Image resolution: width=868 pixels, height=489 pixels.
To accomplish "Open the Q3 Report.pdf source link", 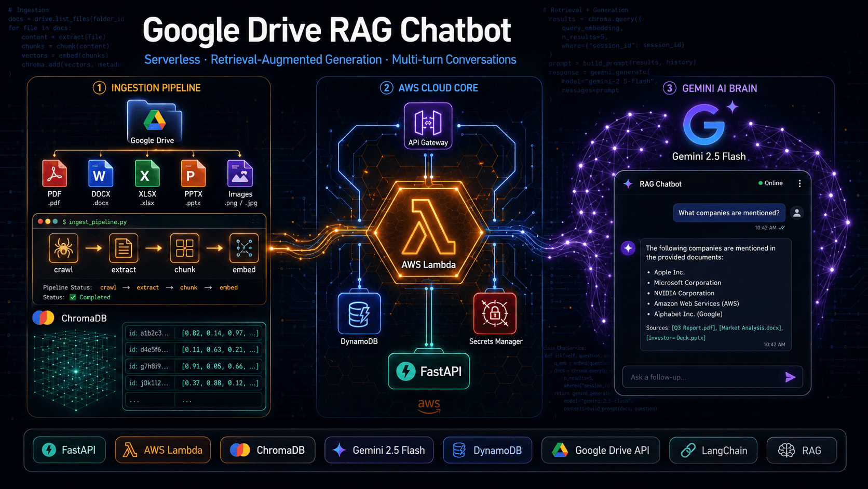I will click(694, 328).
